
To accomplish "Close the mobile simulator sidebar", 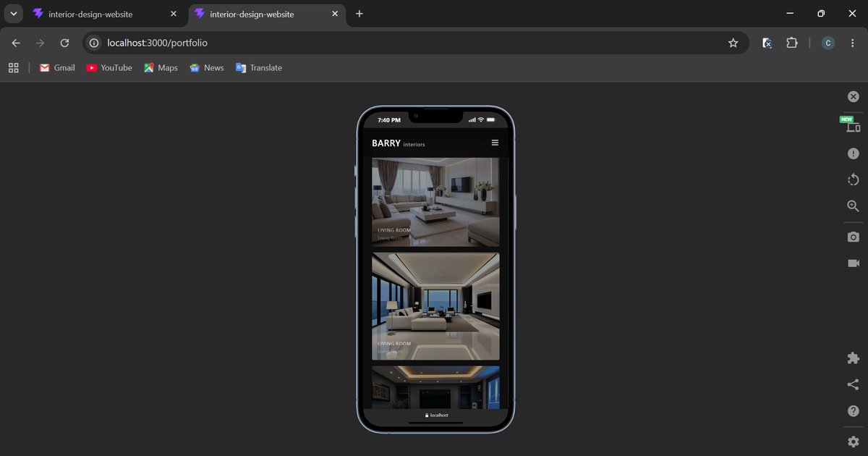I will point(854,96).
